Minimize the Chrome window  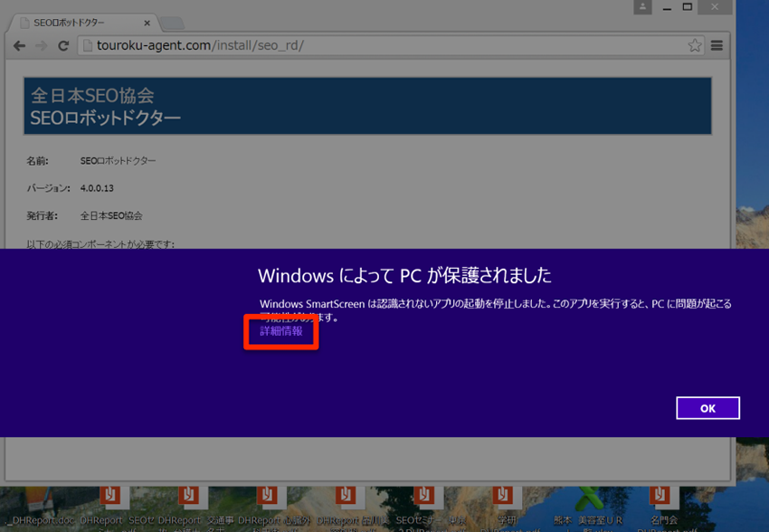click(x=667, y=7)
